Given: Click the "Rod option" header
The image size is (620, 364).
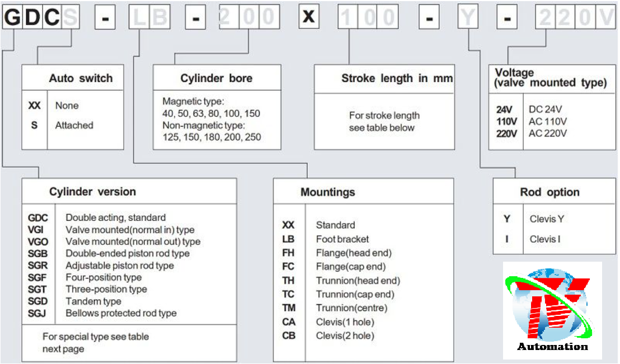Looking at the screenshot, I should 549,192.
